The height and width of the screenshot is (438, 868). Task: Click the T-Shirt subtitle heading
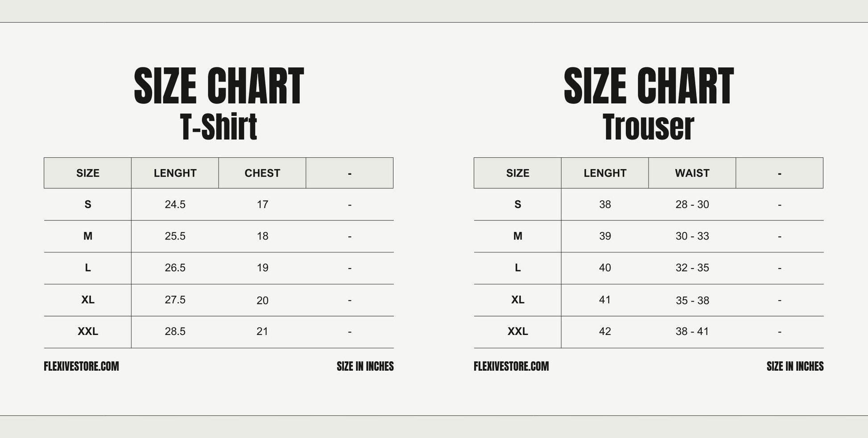219,127
